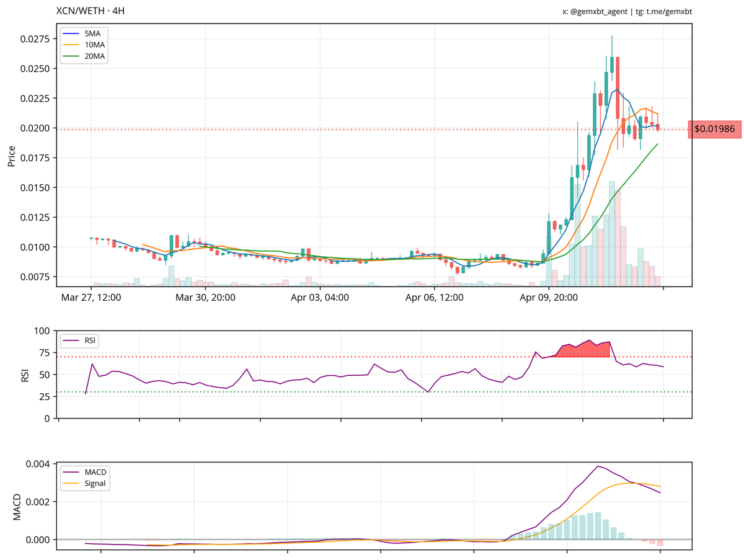Click the purple legend line swatch beside MACD

(70, 473)
